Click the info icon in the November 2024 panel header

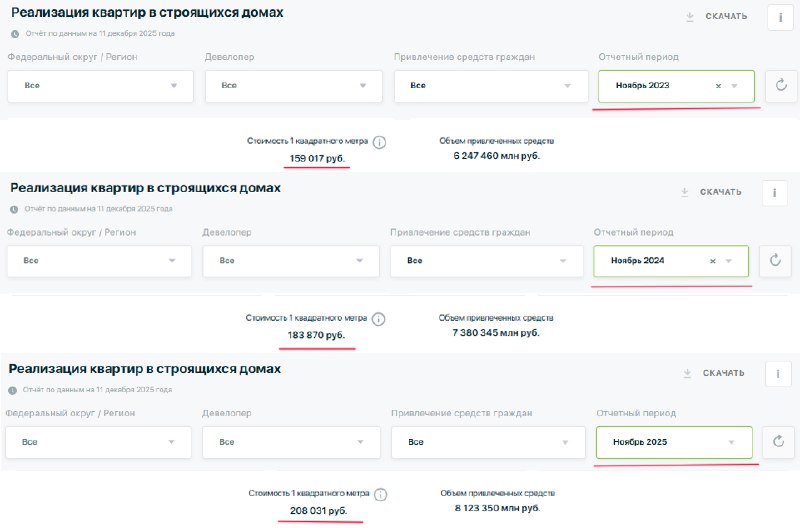[774, 193]
